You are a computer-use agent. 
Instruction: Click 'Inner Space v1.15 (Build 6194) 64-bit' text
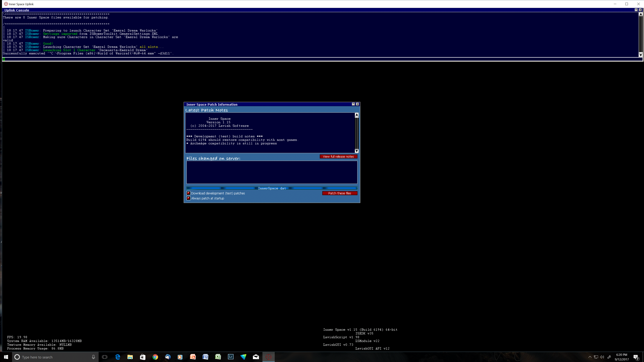pyautogui.click(x=360, y=330)
